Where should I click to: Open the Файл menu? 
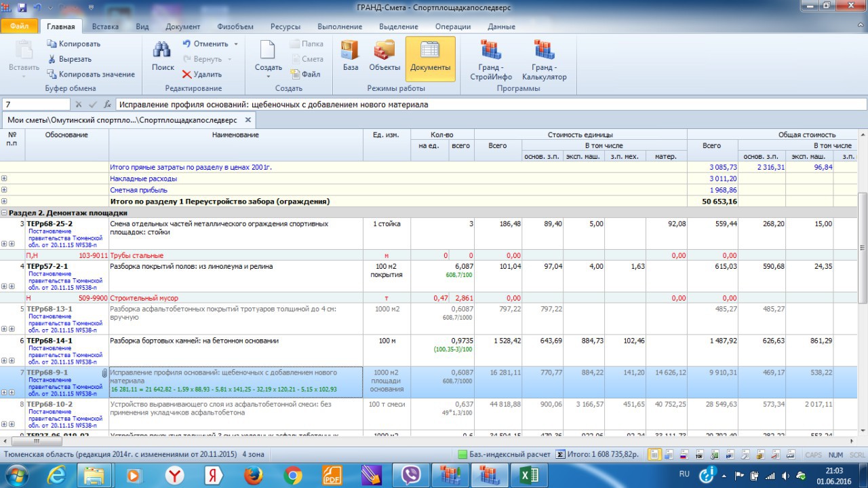[x=19, y=26]
